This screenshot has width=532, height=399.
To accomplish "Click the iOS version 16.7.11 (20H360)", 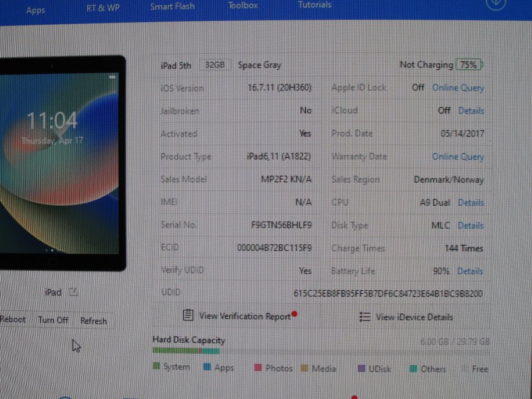I will click(280, 87).
